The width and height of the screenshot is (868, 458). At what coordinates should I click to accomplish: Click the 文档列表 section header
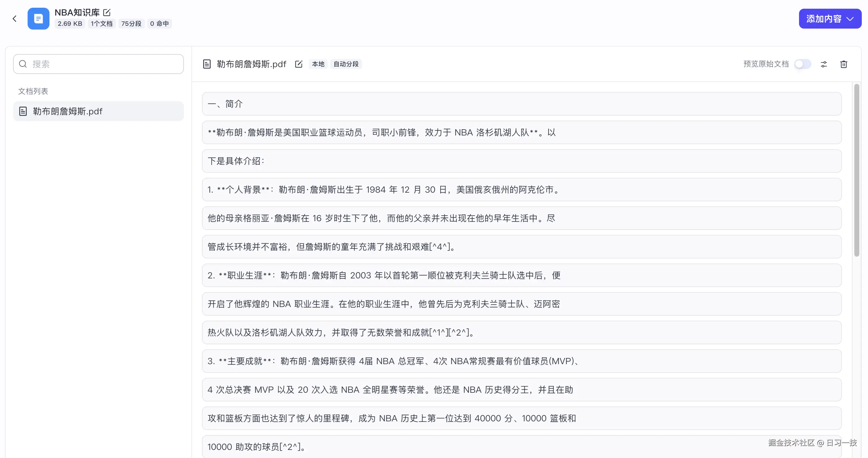tap(33, 91)
